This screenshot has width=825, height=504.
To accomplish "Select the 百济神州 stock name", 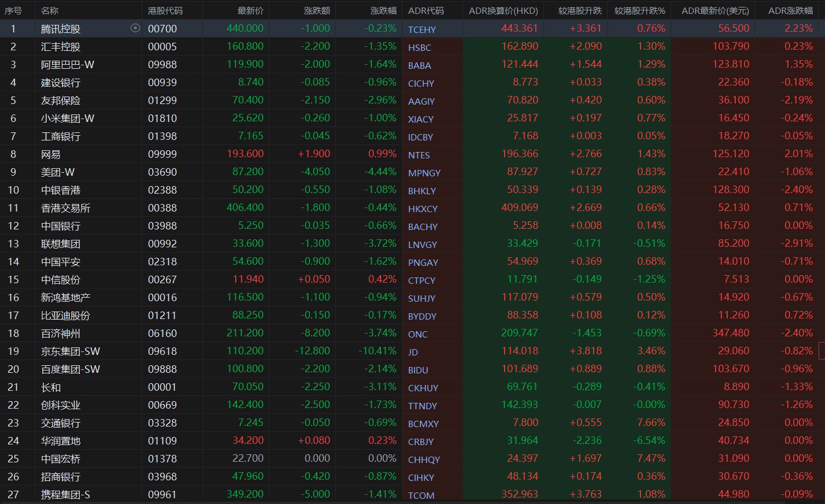I will 61,333.
